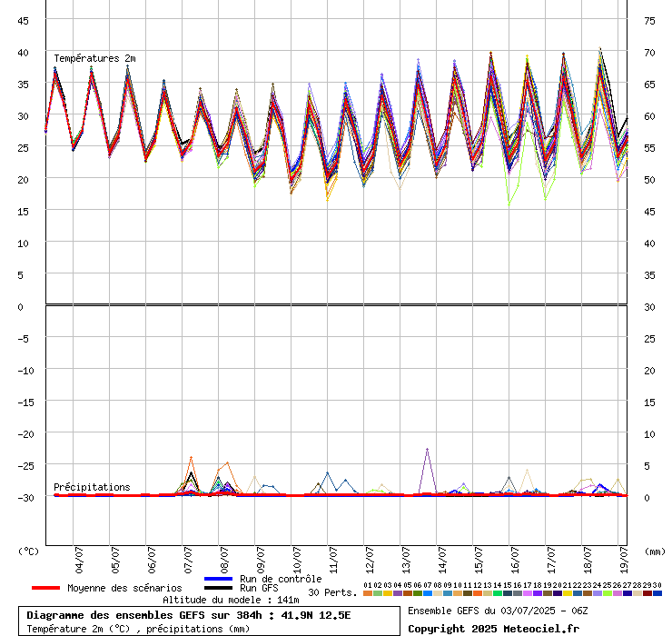This screenshot has height=636, width=672.
Task: Click the orange precipitation peak near 07/07
Action: point(191,458)
